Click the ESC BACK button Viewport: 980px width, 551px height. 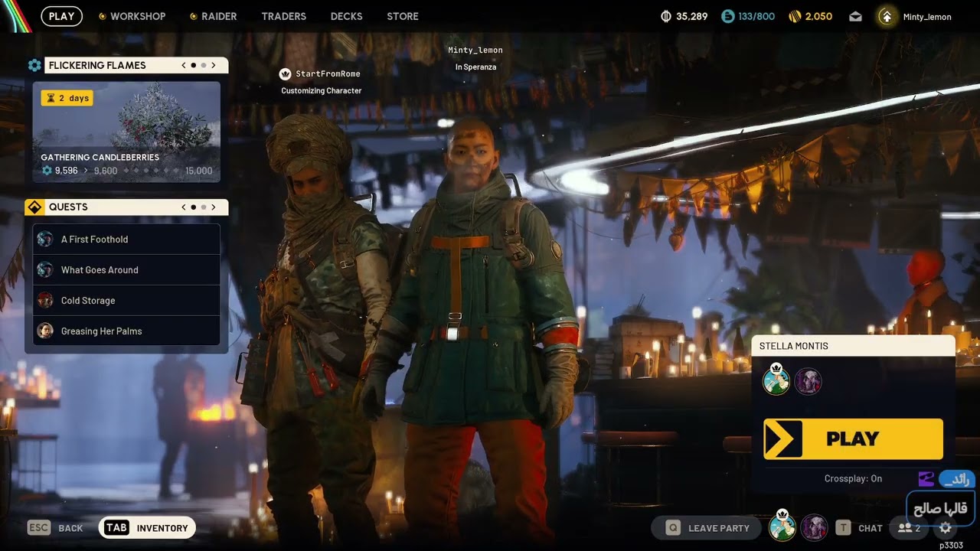pos(55,528)
